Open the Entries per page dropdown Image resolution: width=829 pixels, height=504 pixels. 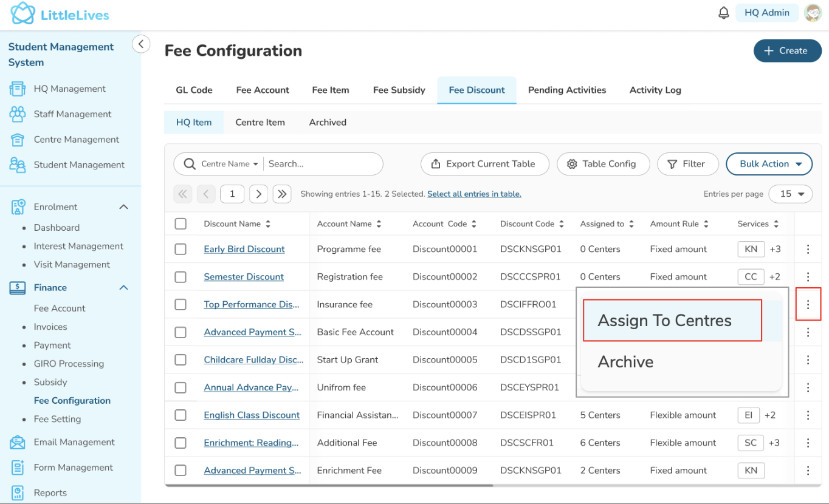(790, 194)
